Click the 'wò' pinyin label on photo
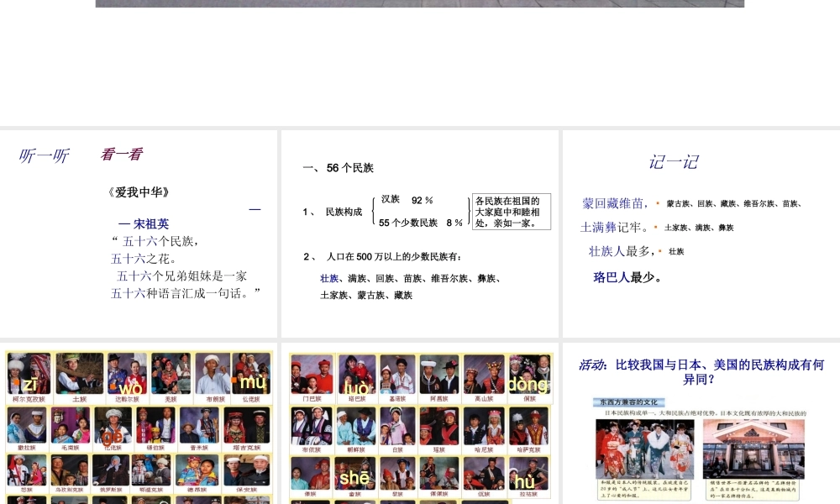Screen dimensions: 840x504 pyautogui.click(x=130, y=387)
